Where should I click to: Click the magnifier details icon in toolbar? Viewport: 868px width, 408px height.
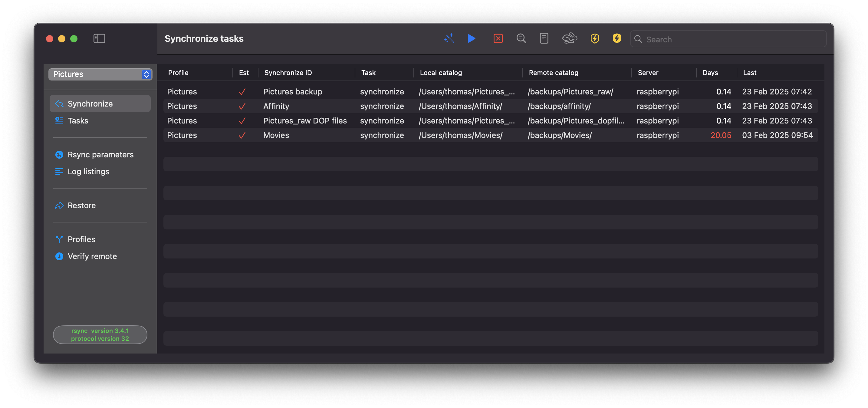coord(521,38)
